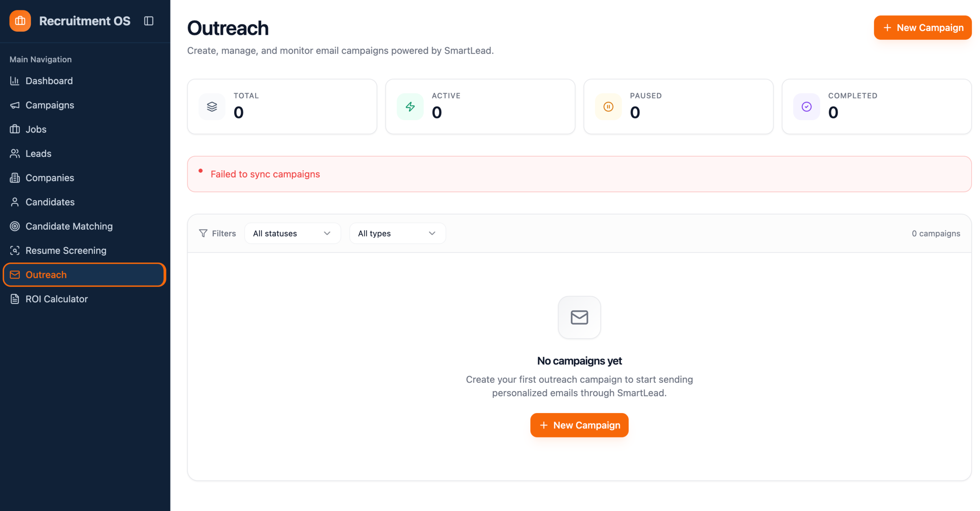Click the Jobs briefcase icon
The width and height of the screenshot is (980, 511).
pyautogui.click(x=15, y=129)
